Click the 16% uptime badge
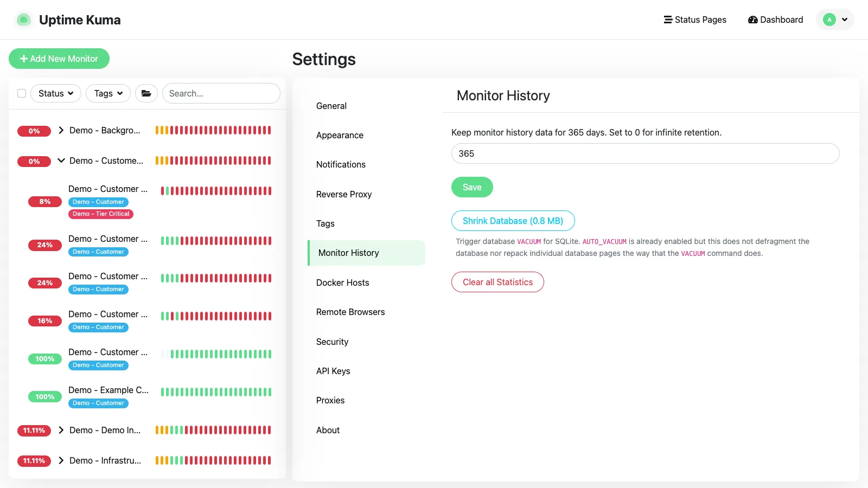The image size is (868, 488). (45, 321)
